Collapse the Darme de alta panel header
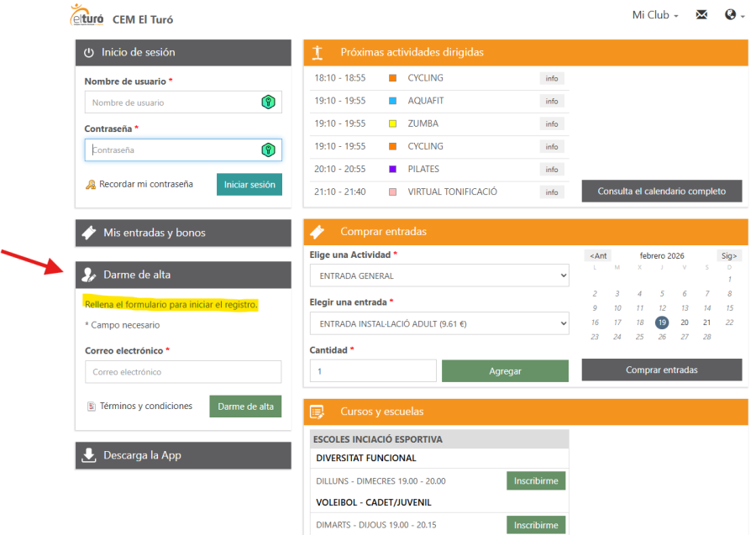Image resolution: width=756 pixels, height=535 pixels. 183,275
